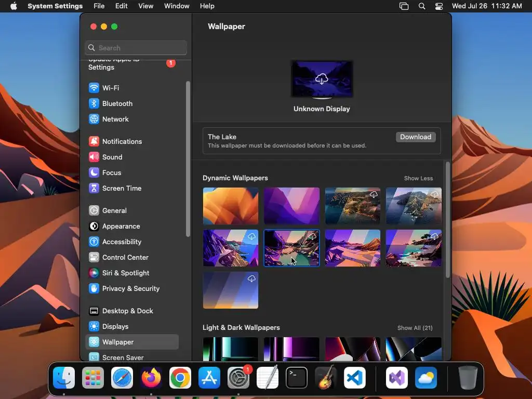Open App Store from the Dock
Image resolution: width=532 pixels, height=399 pixels.
pos(209,378)
